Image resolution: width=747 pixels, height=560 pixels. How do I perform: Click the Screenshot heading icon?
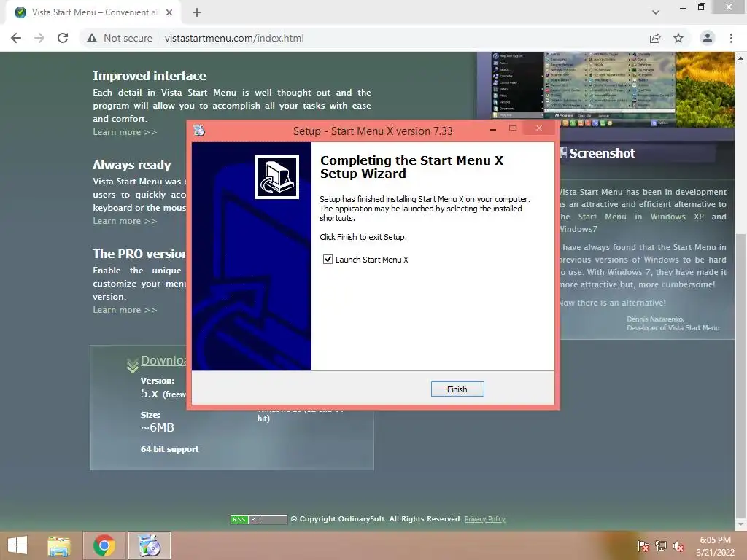click(x=564, y=153)
